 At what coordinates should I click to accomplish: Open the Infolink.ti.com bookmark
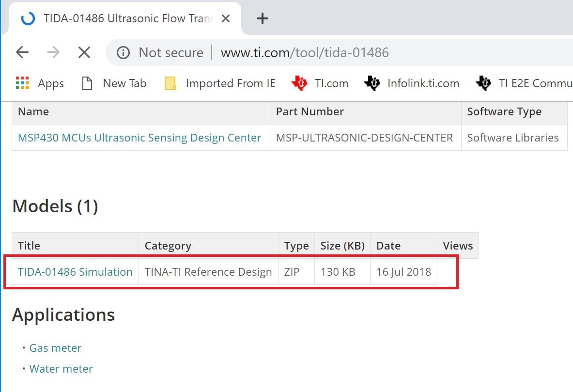(x=412, y=83)
